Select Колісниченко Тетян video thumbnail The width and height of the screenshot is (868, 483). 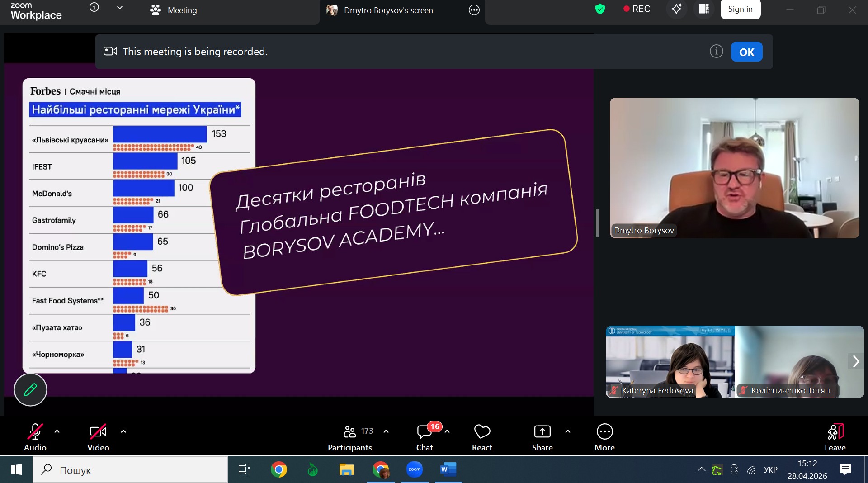coord(799,362)
